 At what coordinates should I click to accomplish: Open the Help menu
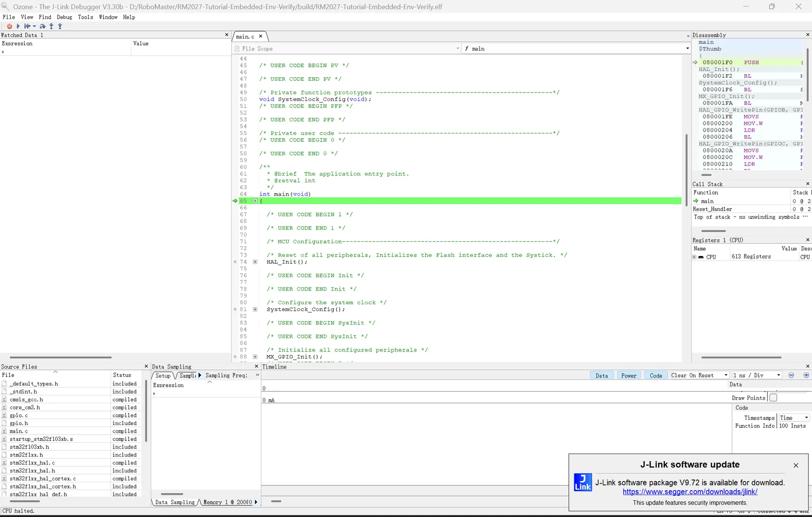129,17
